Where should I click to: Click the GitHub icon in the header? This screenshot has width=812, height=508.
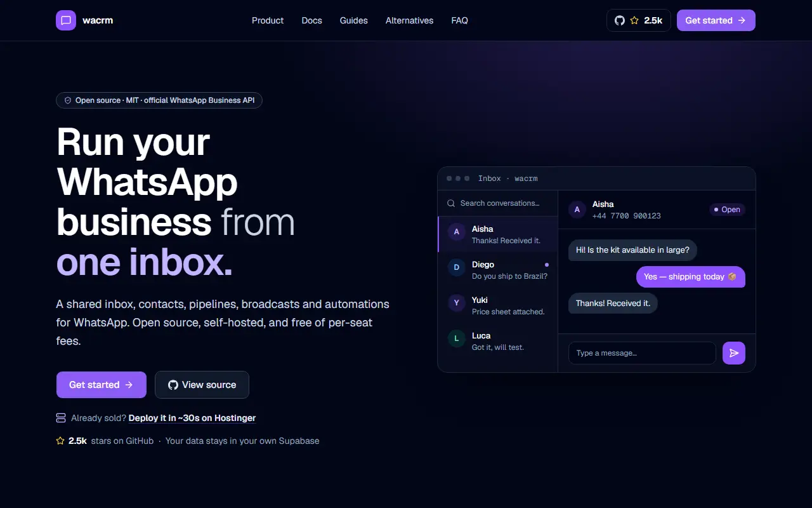[620, 20]
